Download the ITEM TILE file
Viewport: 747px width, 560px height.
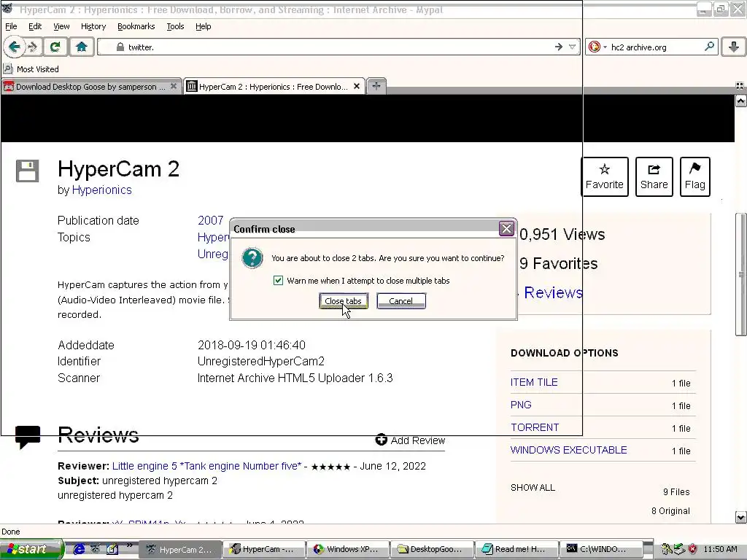533,382
